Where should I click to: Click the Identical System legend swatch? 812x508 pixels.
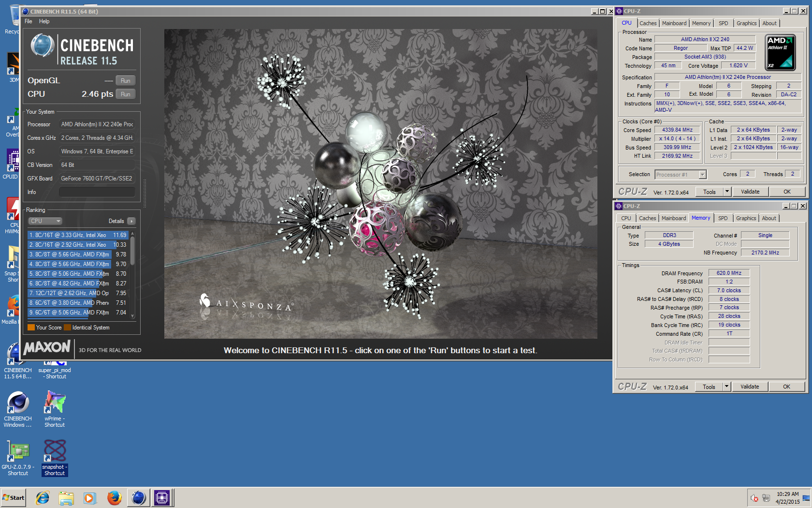67,328
